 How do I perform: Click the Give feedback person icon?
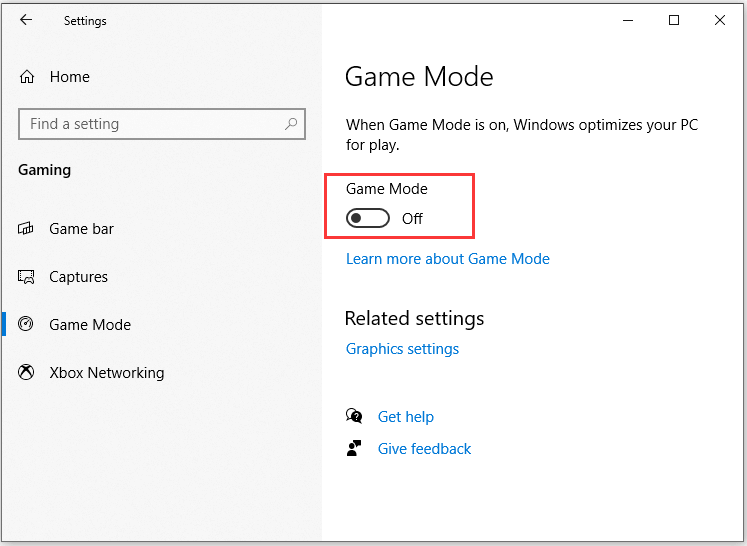[x=354, y=448]
